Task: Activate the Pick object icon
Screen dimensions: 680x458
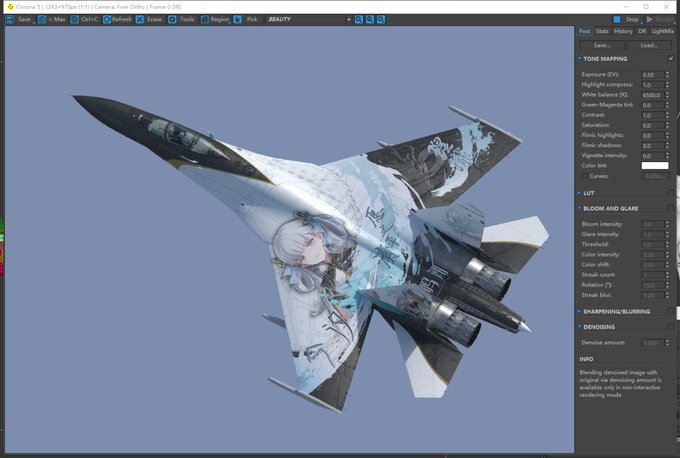Action: coord(237,20)
